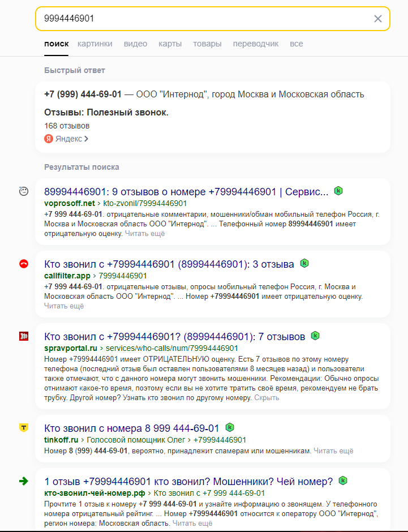
Task: Click the green shield badge beside the voprosoff result
Action: 338,191
